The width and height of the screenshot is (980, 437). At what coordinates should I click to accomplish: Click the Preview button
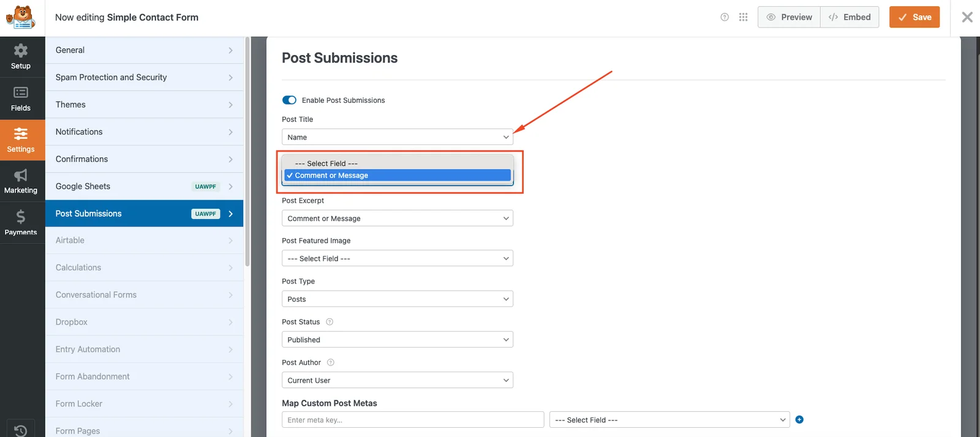click(789, 17)
